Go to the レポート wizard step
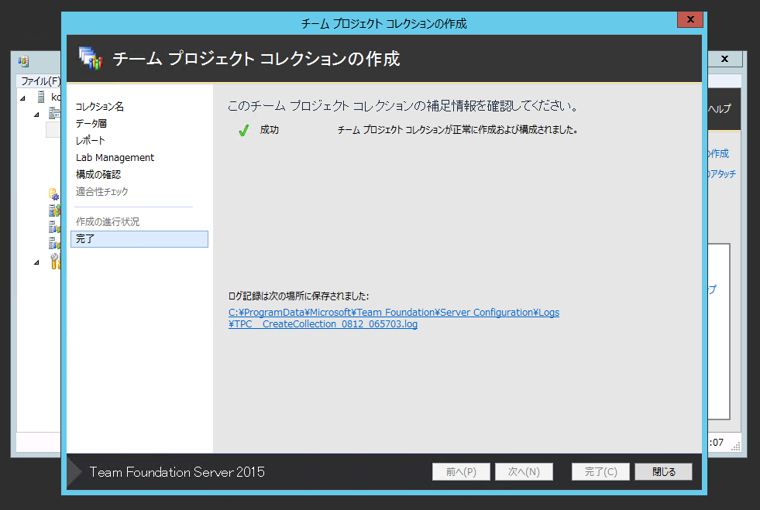 90,141
